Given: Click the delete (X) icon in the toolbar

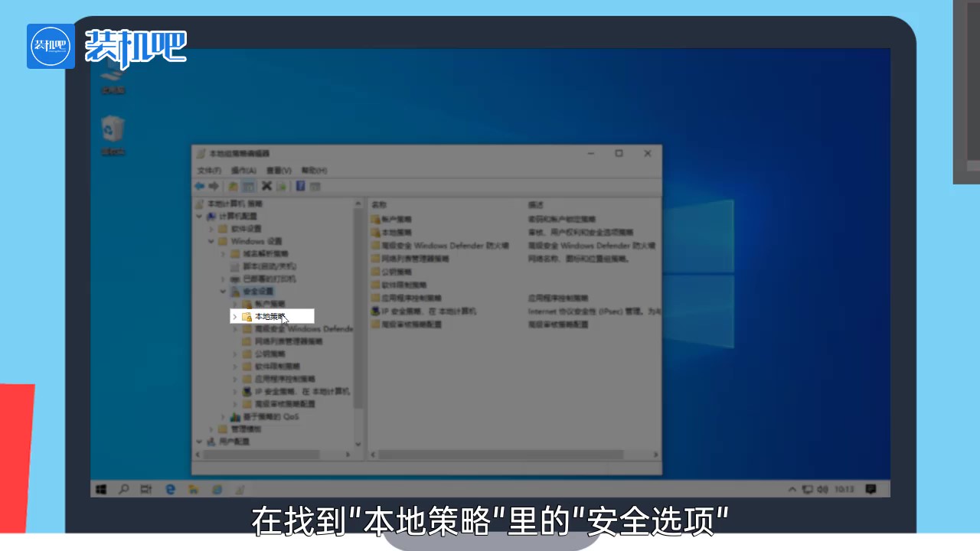Looking at the screenshot, I should (x=266, y=186).
